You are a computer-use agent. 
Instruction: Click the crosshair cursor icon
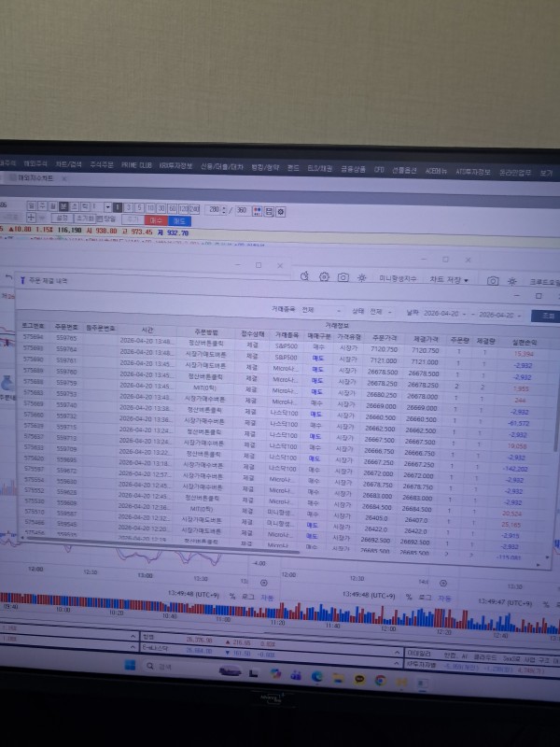pyautogui.click(x=31, y=218)
